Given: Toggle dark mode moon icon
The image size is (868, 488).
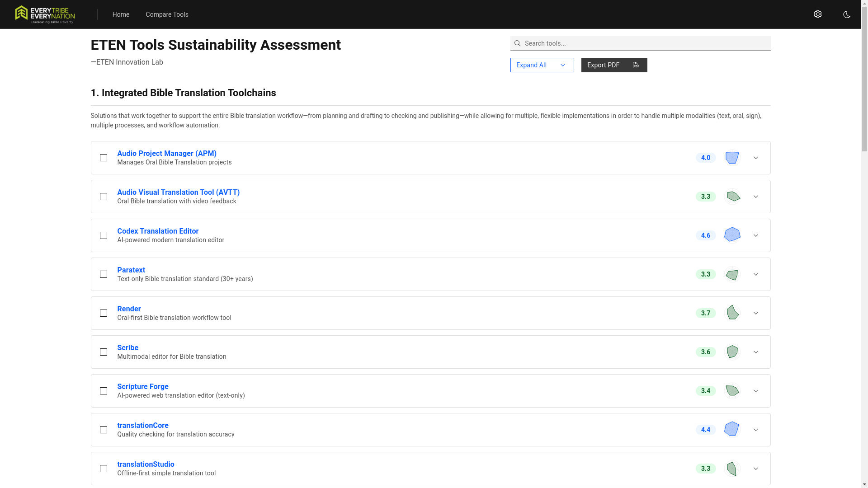Looking at the screenshot, I should click(847, 14).
